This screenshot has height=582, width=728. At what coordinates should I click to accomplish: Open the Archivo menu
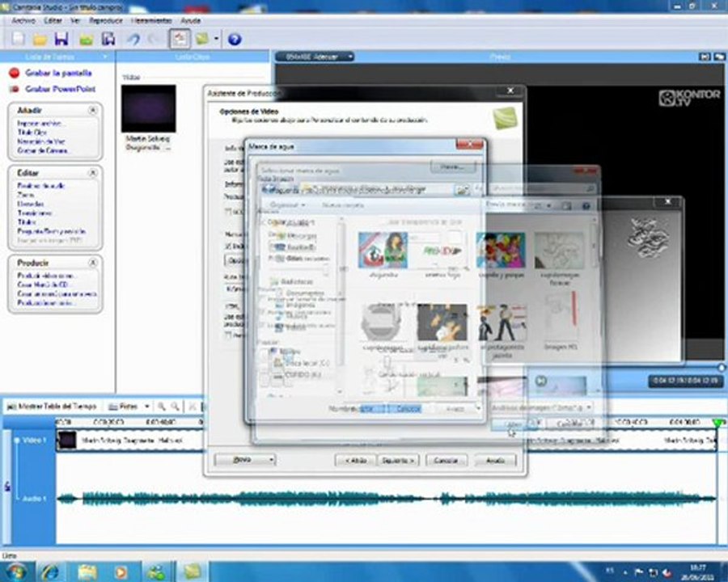point(23,20)
